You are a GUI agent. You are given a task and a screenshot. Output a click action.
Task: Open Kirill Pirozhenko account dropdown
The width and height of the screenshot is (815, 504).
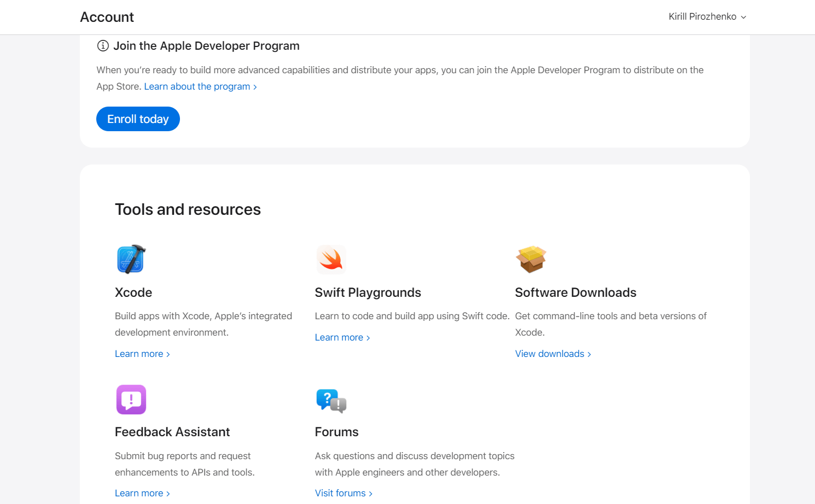click(x=707, y=17)
